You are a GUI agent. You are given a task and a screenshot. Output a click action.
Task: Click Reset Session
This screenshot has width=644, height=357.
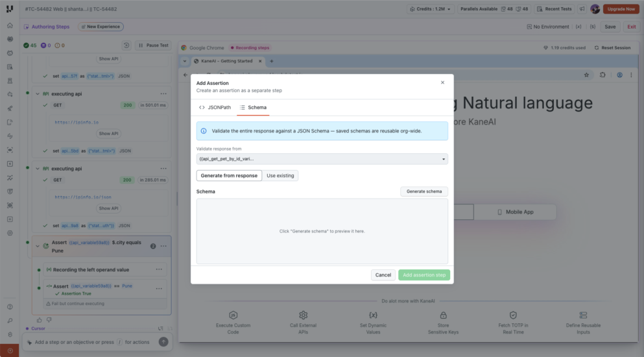(612, 48)
